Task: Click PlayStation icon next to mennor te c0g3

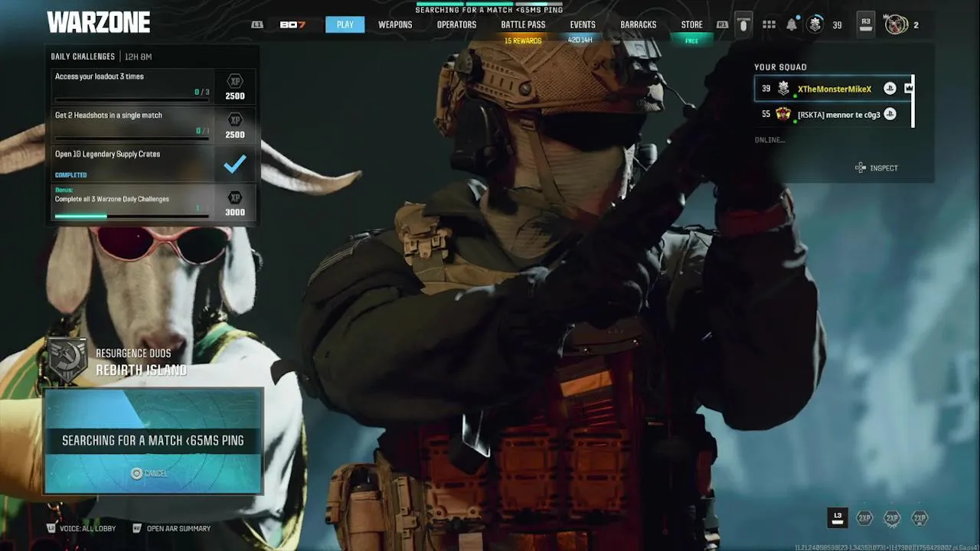Action: tap(890, 114)
